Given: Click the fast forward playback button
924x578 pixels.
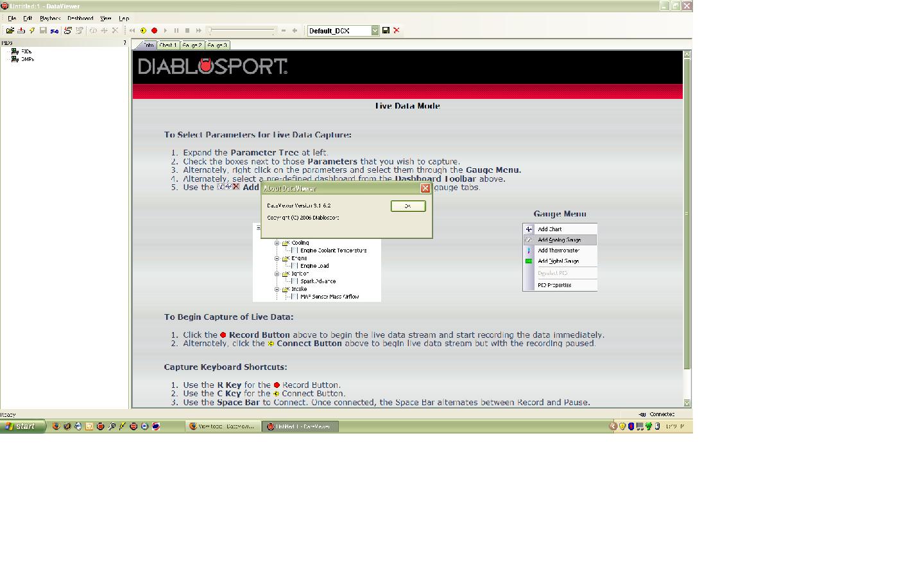Looking at the screenshot, I should tap(198, 31).
